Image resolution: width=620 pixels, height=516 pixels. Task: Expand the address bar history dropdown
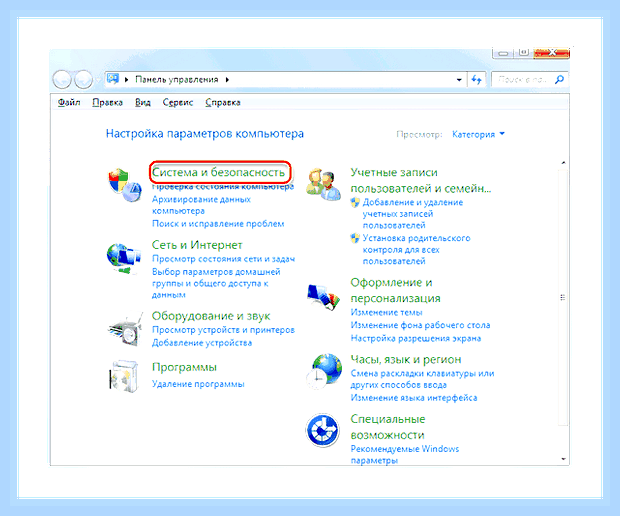(x=459, y=79)
